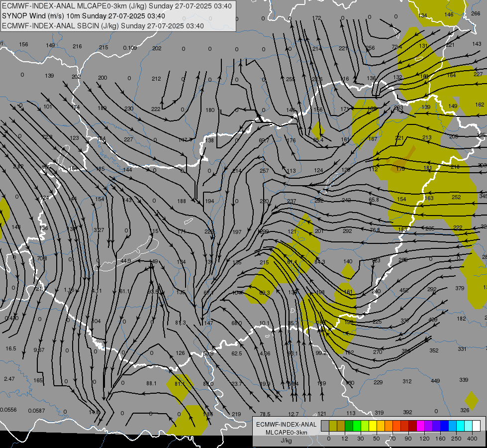The height and width of the screenshot is (448, 487).
Task: Click the map value '3.27'
Action: tap(99, 230)
